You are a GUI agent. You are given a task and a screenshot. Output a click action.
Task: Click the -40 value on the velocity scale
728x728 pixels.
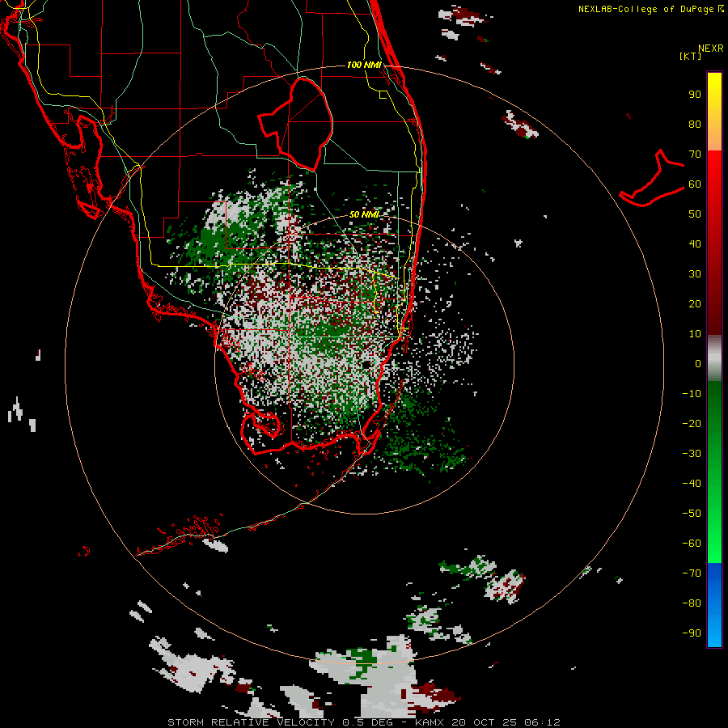click(692, 484)
